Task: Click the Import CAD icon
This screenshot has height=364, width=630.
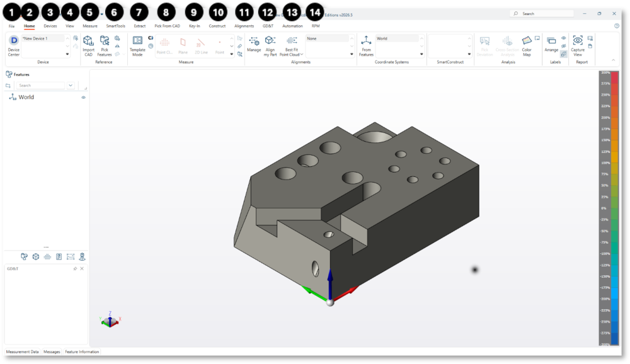Action: pos(88,46)
